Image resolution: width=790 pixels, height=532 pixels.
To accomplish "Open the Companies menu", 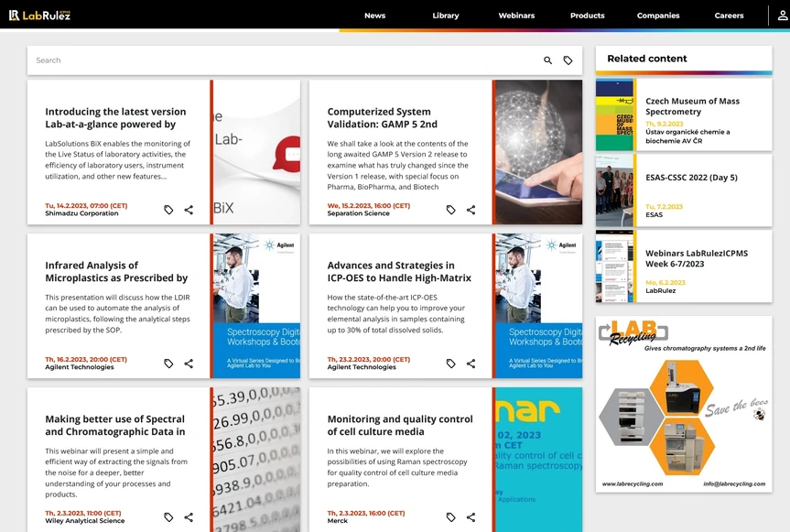I will pos(658,16).
